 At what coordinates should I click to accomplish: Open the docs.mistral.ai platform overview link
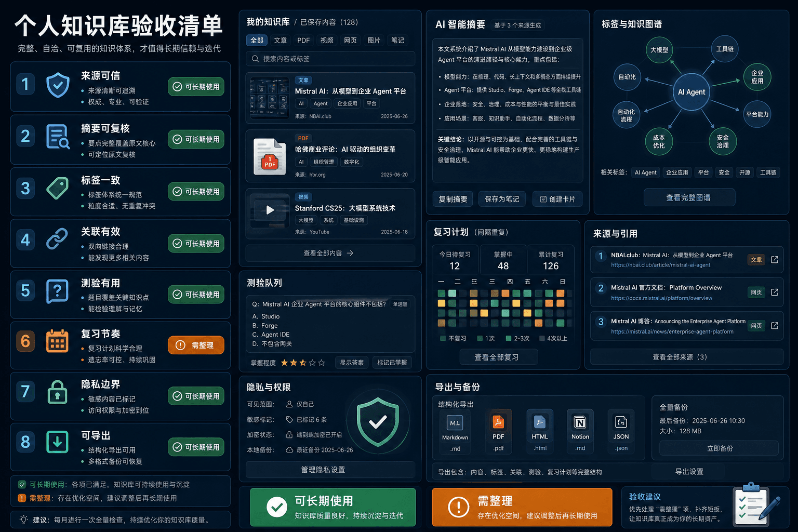coord(661,298)
